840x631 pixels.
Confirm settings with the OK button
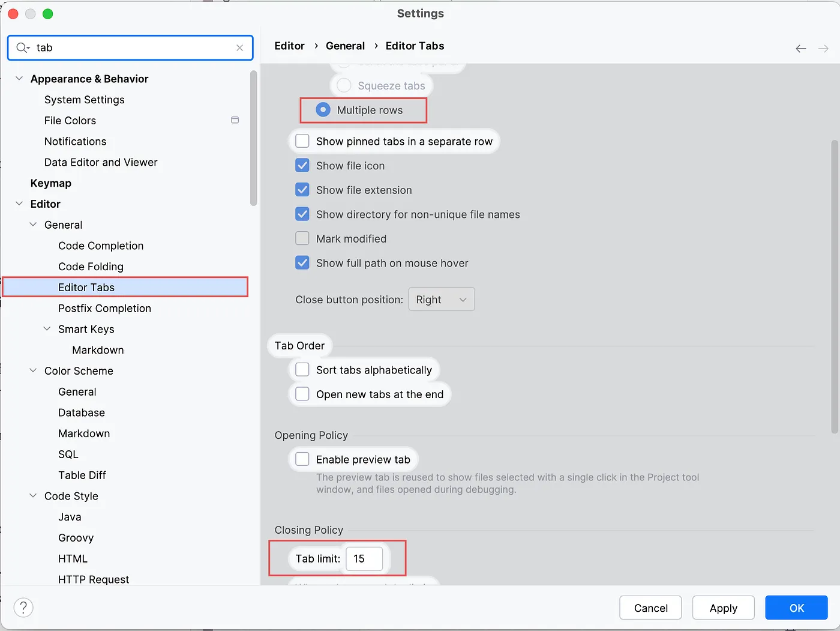pyautogui.click(x=796, y=607)
